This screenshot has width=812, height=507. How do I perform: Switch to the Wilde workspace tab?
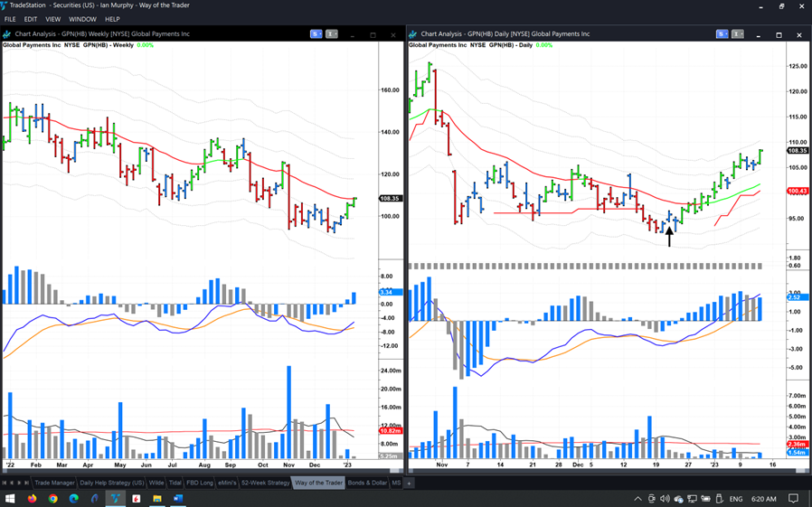156,483
